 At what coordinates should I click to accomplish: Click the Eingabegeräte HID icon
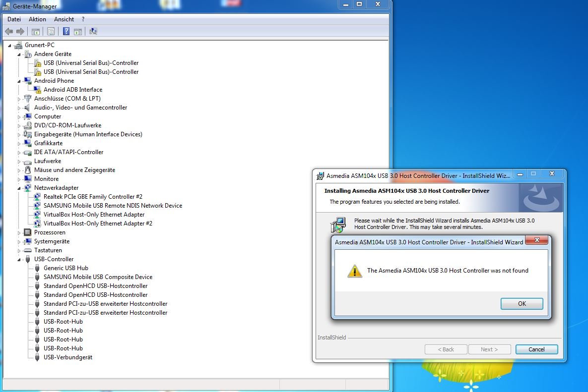pos(28,134)
